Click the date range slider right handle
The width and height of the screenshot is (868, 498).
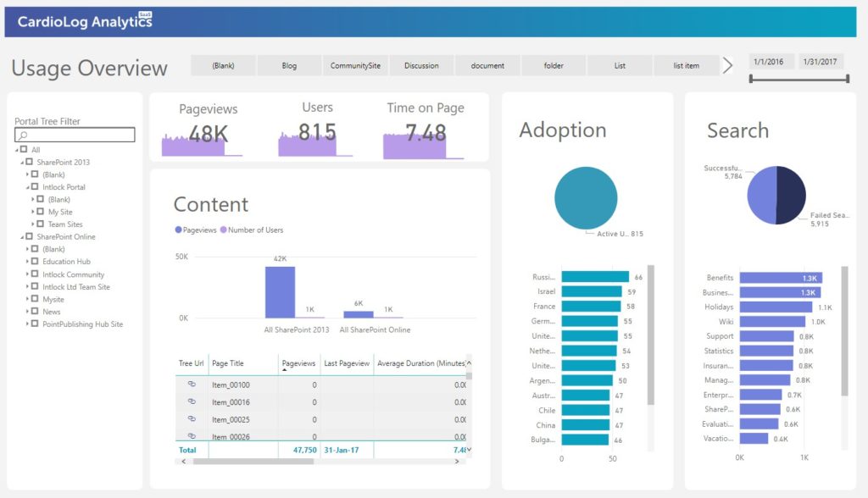click(848, 79)
